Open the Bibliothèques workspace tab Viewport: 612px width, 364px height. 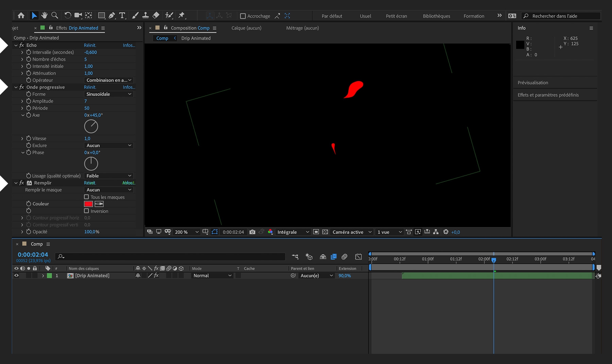click(436, 16)
